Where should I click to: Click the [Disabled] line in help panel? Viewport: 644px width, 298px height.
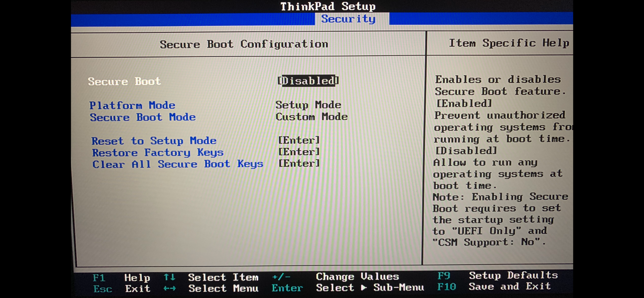[466, 151]
